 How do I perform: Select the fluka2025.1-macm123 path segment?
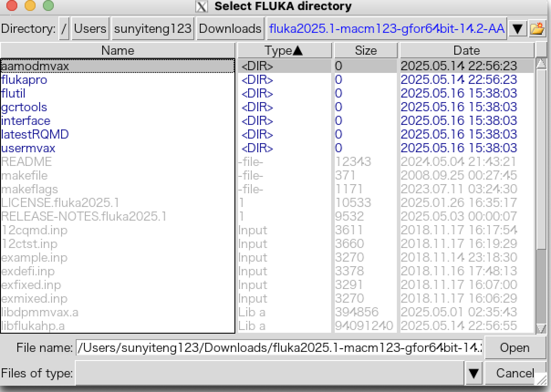pos(387,29)
